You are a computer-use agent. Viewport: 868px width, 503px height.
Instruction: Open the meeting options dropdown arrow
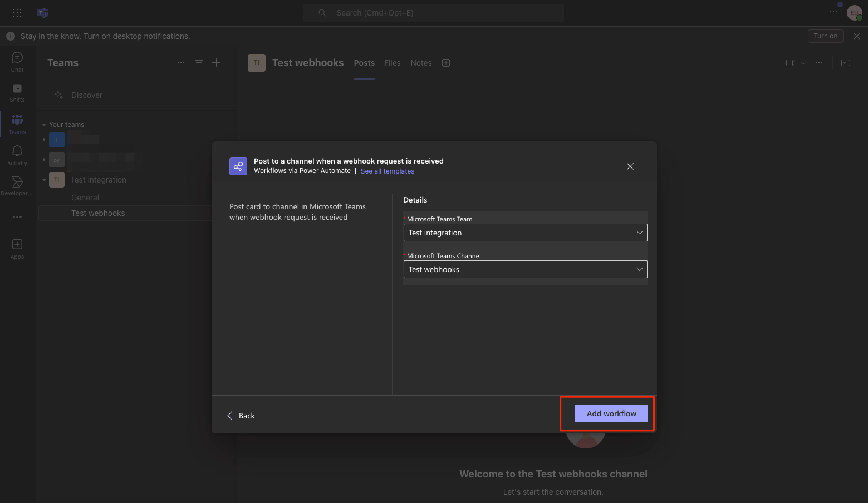click(x=803, y=63)
